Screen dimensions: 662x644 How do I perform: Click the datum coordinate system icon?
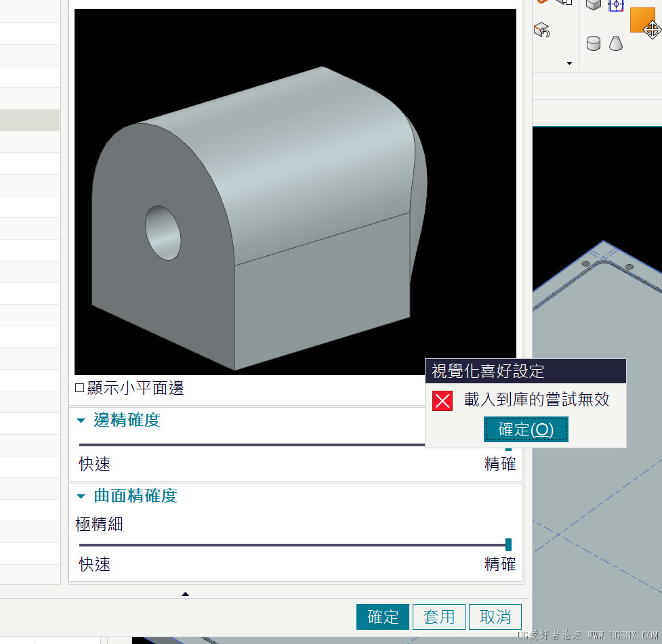pyautogui.click(x=616, y=5)
